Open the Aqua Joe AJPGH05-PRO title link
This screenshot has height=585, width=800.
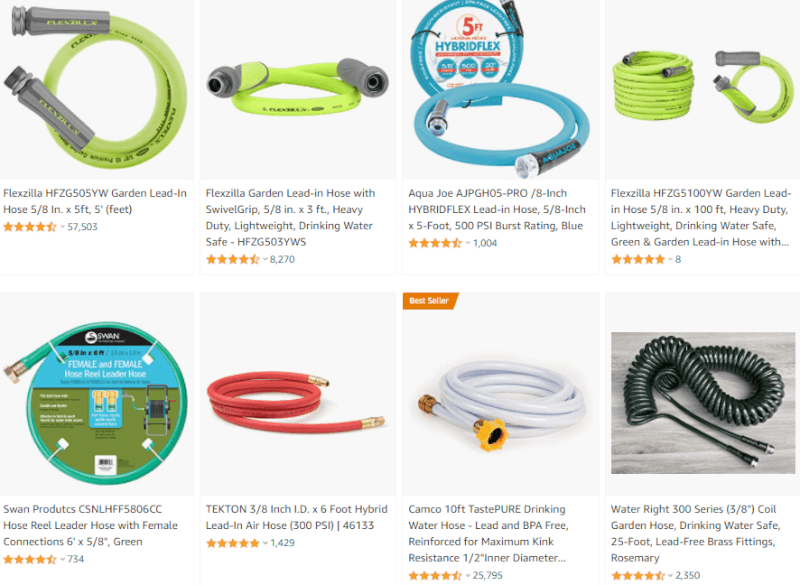pyautogui.click(x=497, y=210)
